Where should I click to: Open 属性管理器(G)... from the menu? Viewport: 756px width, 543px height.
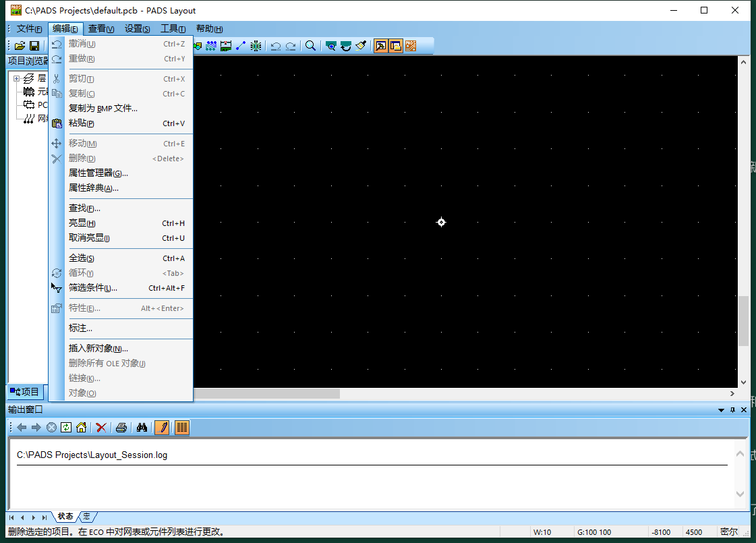(x=121, y=173)
